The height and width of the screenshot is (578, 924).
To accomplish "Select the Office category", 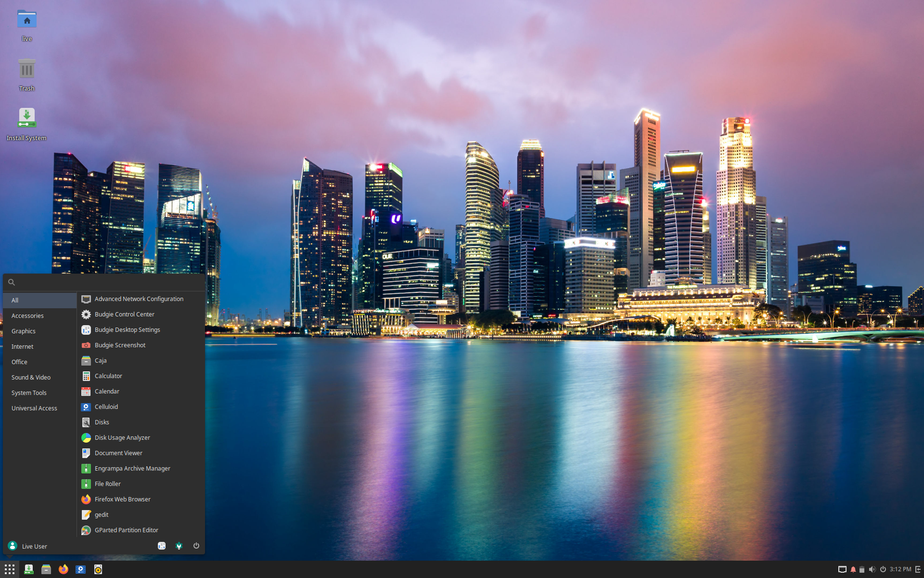I will point(40,362).
